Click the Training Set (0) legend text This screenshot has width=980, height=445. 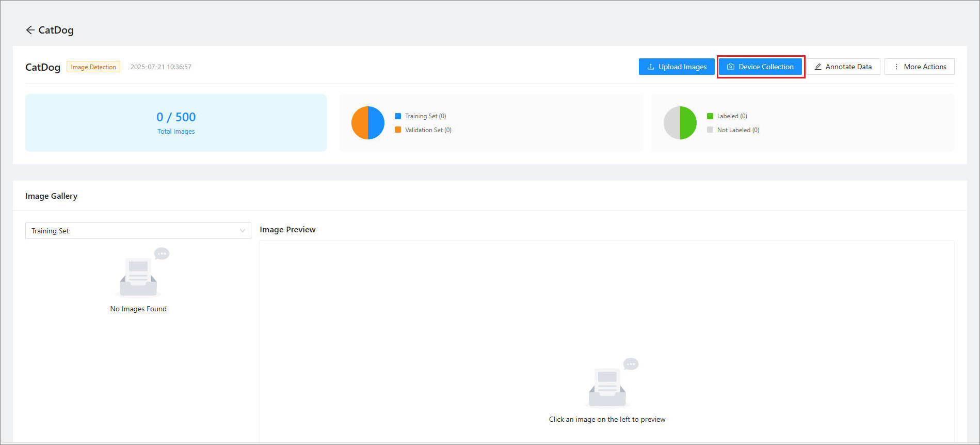click(425, 116)
